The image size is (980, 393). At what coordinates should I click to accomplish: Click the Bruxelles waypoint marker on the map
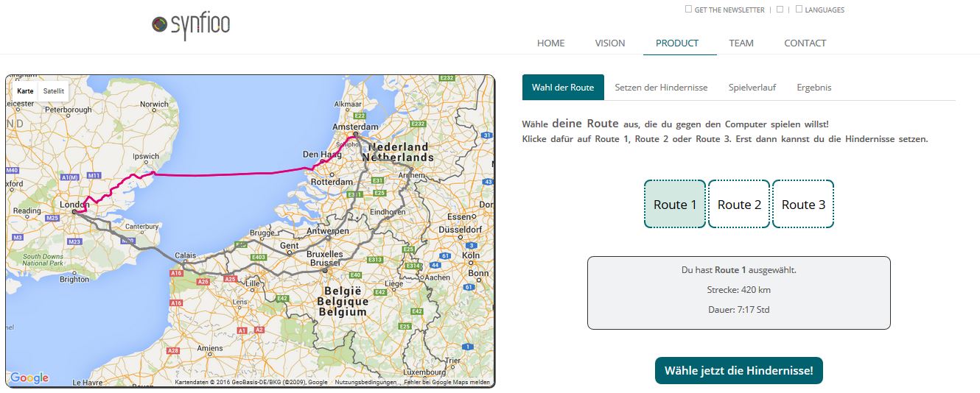[x=325, y=271]
